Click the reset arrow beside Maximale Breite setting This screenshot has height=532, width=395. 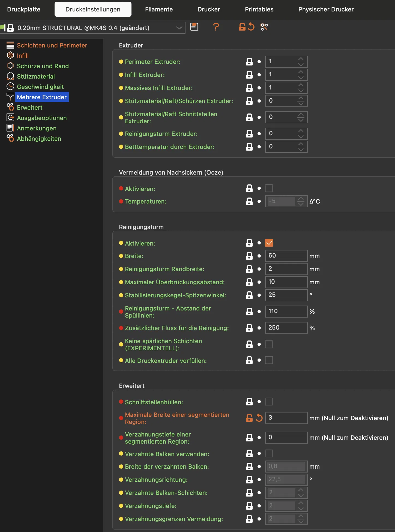[x=259, y=418]
